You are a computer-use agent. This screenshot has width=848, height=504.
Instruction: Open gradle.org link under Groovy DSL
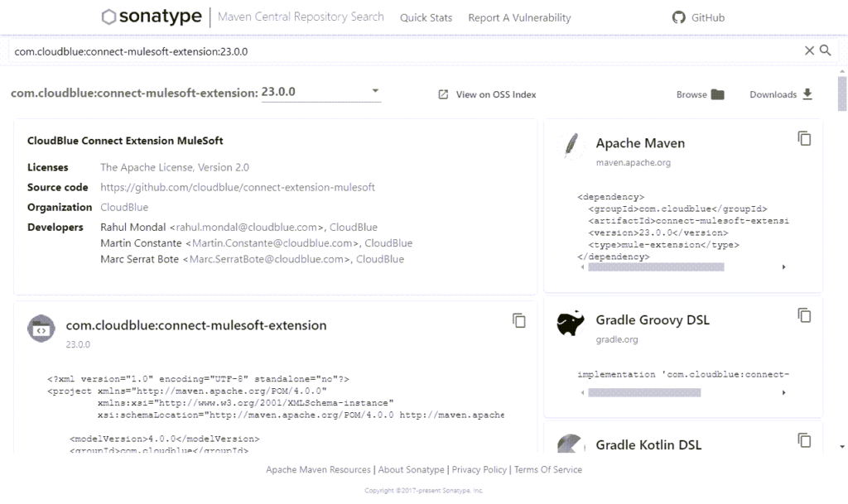[617, 340]
